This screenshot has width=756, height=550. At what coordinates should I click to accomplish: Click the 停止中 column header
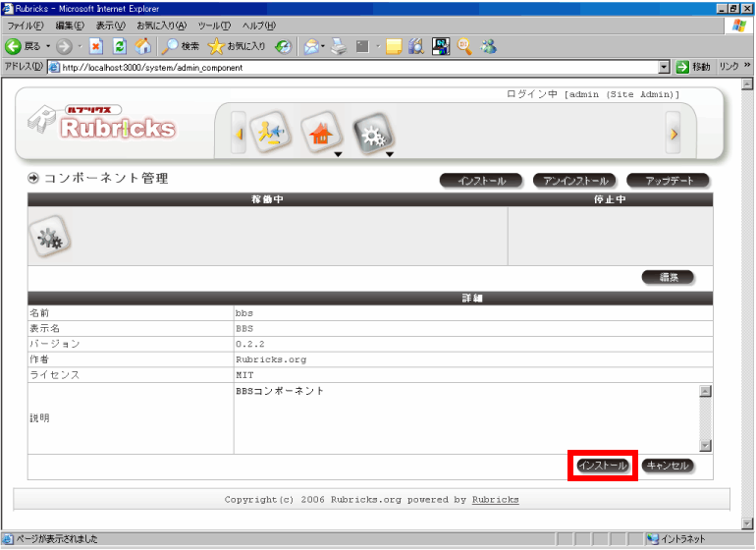click(x=610, y=199)
